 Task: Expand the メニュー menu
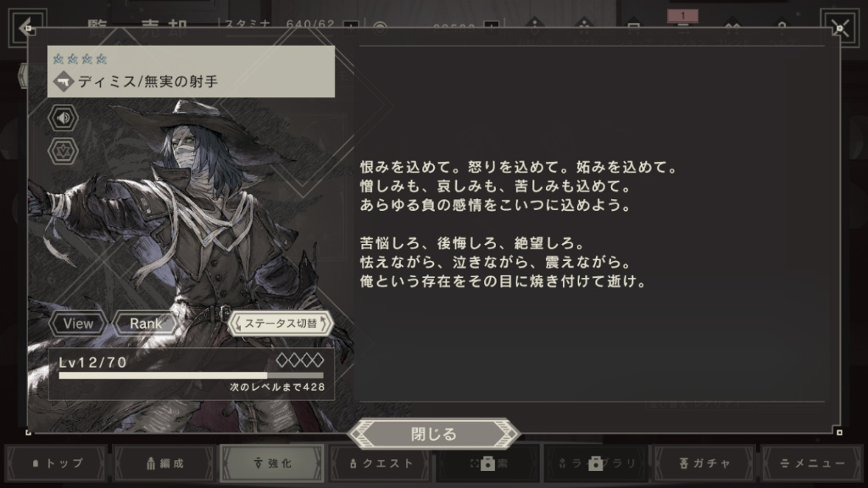[x=812, y=463]
